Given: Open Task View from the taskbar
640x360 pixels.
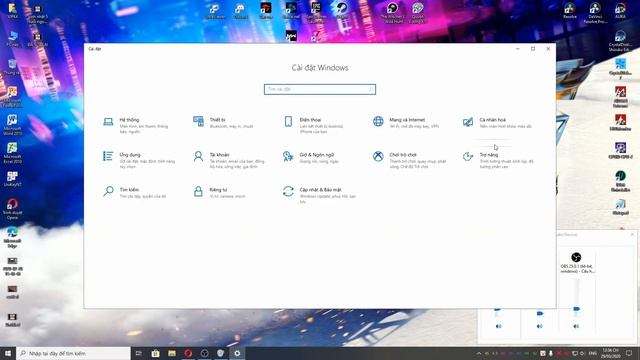Looking at the screenshot, I should click(139, 353).
